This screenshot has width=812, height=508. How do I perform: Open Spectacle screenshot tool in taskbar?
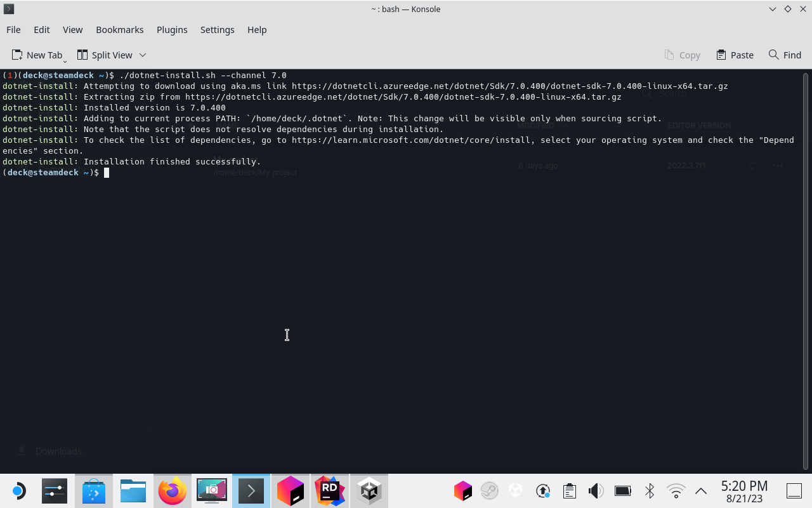pyautogui.click(x=212, y=491)
